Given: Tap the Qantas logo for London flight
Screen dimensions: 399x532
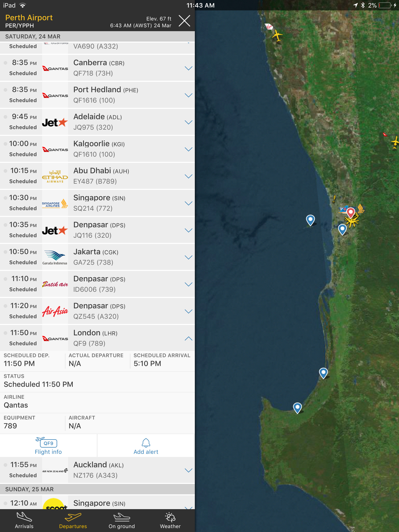Looking at the screenshot, I should (55, 339).
